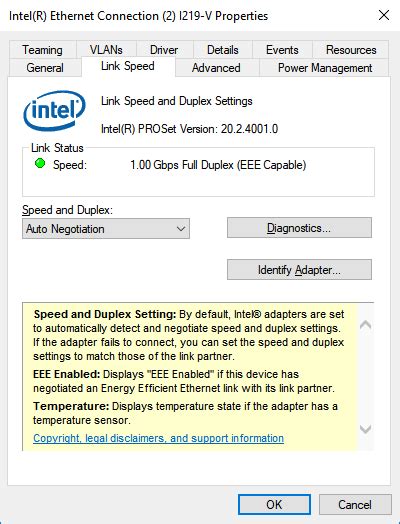Confirm settings with OK button
The image size is (400, 524).
pos(274,505)
